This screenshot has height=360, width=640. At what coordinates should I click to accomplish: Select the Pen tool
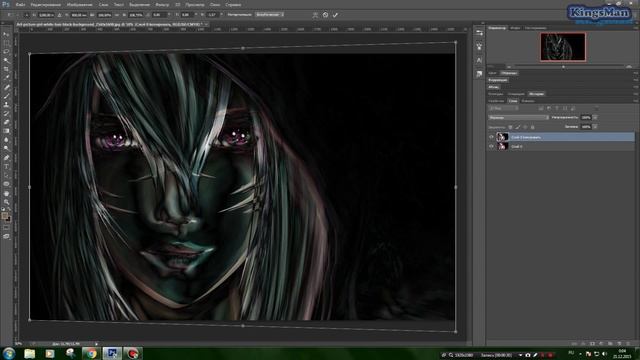6,158
